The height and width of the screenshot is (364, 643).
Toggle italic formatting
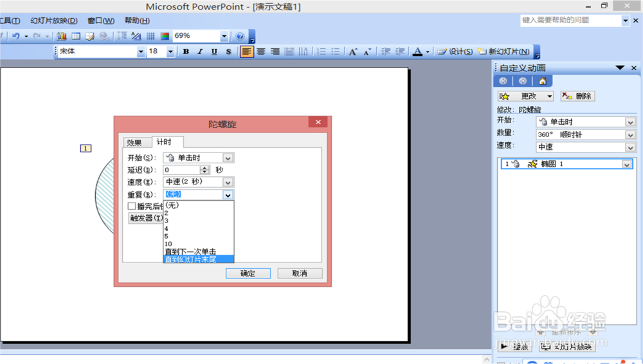click(200, 51)
